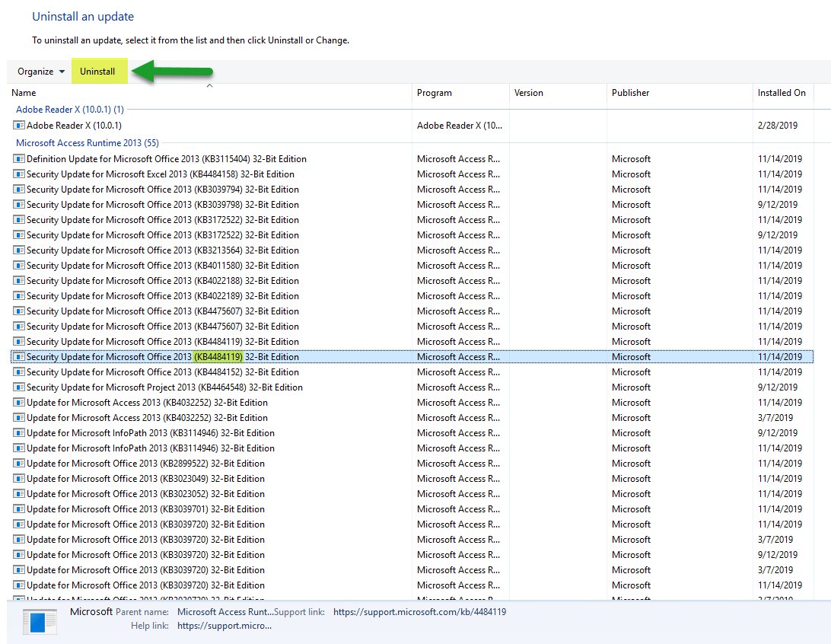Select the icon next to Update KB3023049
Screen dimensions: 831x644
pyautogui.click(x=18, y=479)
